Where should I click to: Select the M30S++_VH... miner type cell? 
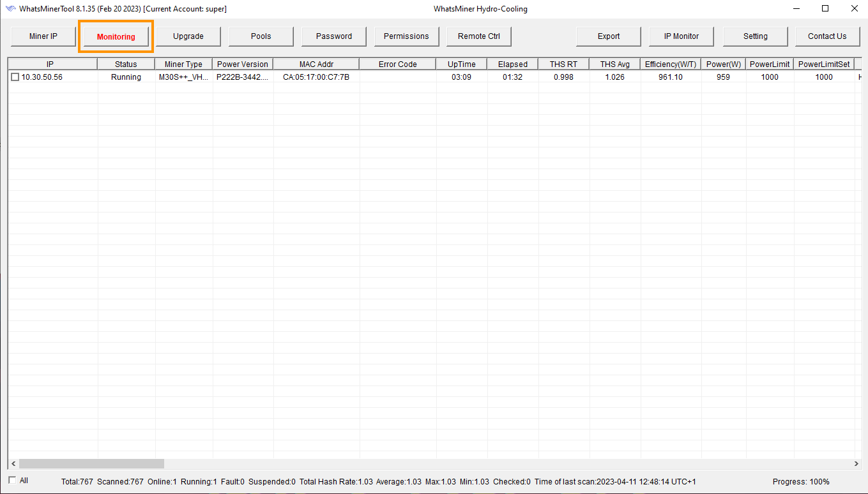[184, 77]
